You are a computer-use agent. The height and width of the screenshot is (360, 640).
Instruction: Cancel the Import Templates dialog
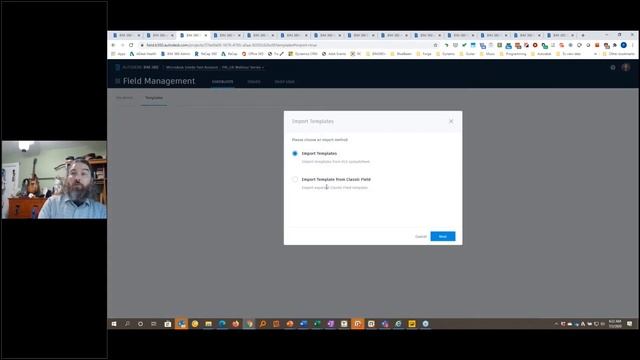[x=420, y=237]
